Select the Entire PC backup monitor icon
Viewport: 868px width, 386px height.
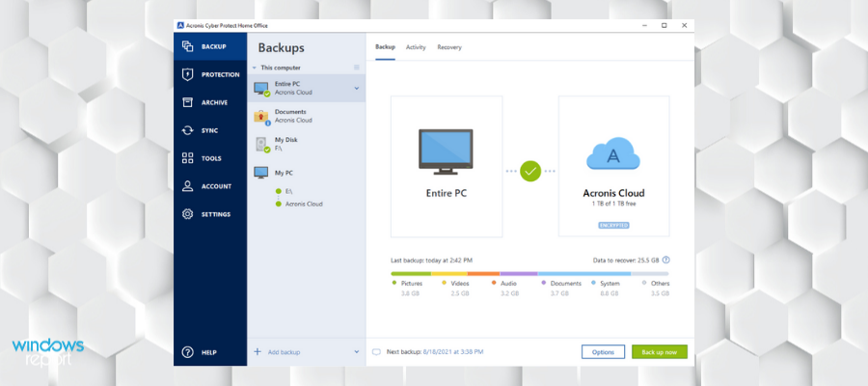(261, 89)
